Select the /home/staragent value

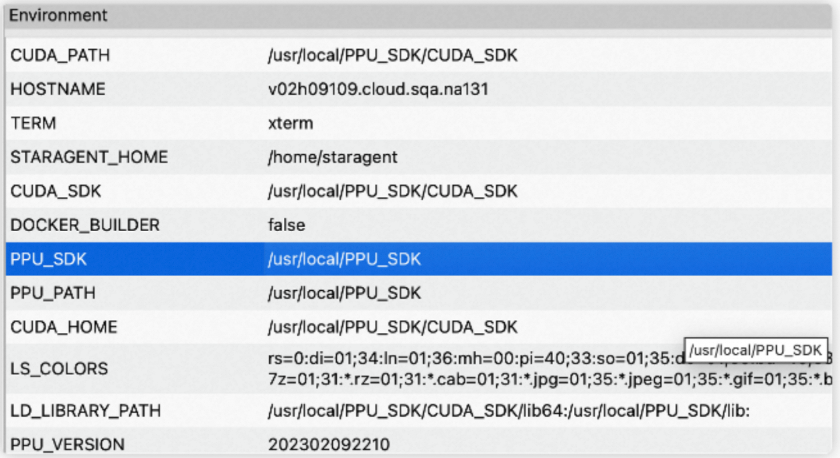[332, 157]
